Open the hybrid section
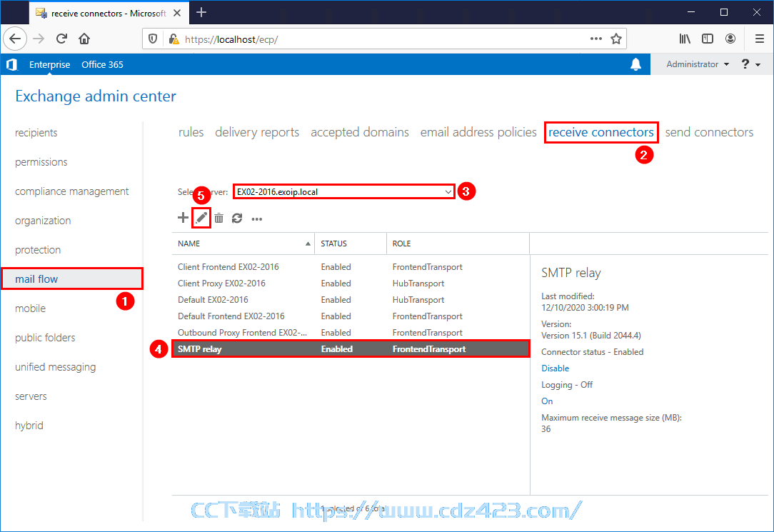Viewport: 774px width, 532px height. point(29,426)
